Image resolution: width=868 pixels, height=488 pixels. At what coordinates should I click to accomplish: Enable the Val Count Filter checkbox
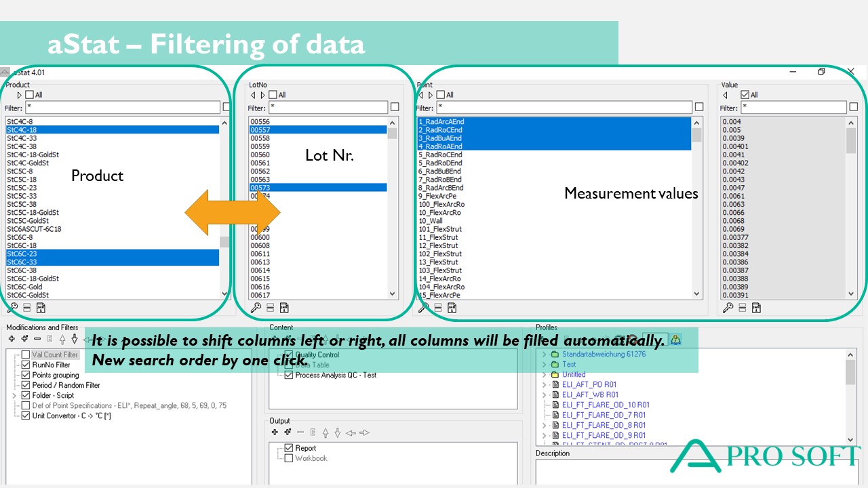tap(26, 354)
